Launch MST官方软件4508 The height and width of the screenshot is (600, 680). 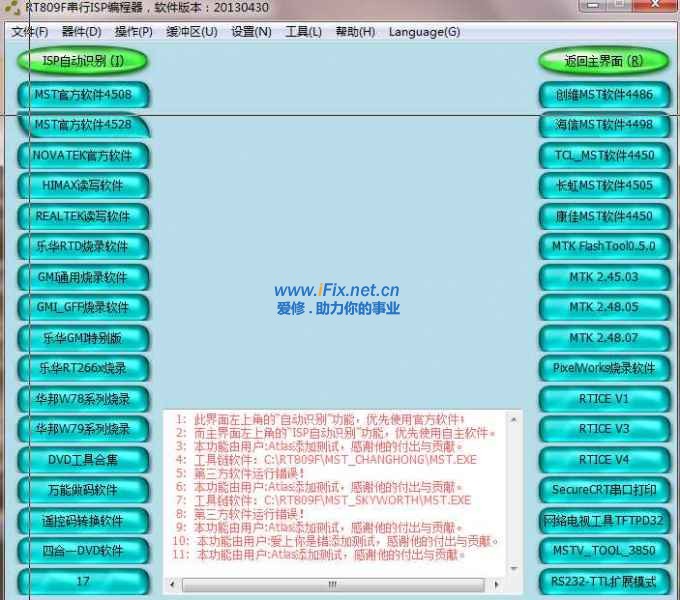[x=83, y=95]
